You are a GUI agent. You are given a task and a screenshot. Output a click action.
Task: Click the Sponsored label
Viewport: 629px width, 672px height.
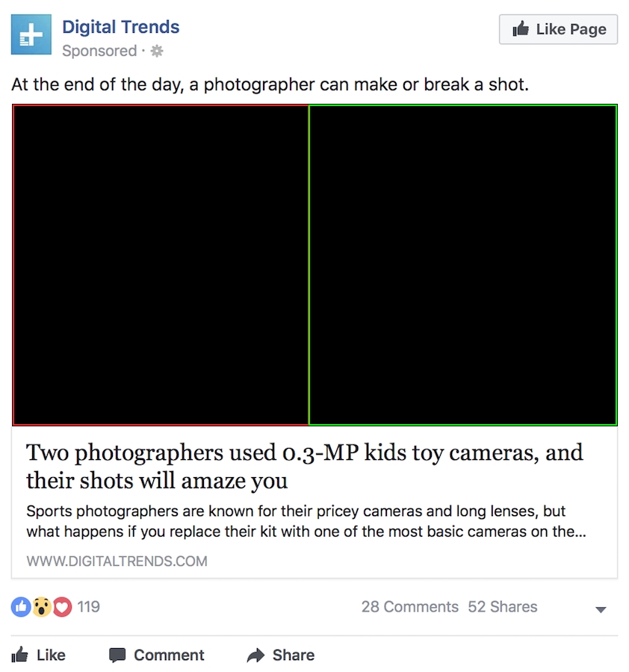[x=99, y=51]
